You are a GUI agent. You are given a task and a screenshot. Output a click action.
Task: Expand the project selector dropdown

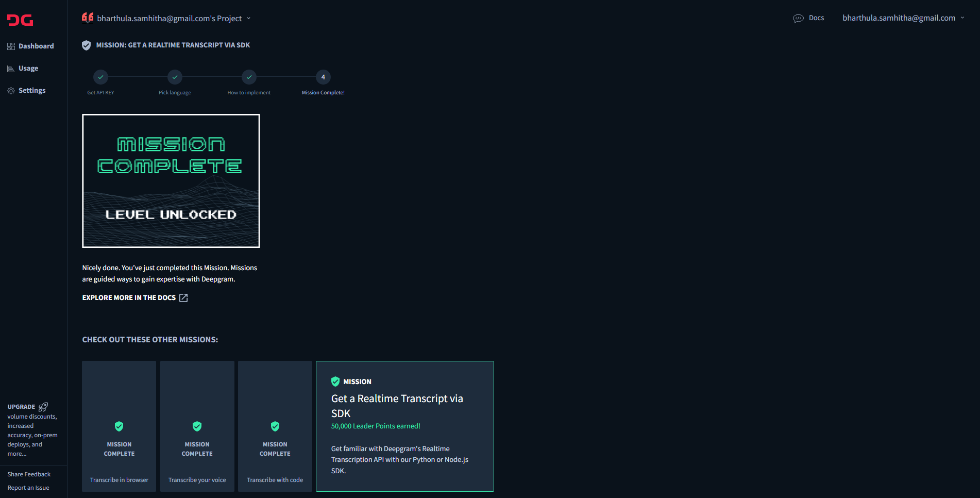tap(248, 18)
